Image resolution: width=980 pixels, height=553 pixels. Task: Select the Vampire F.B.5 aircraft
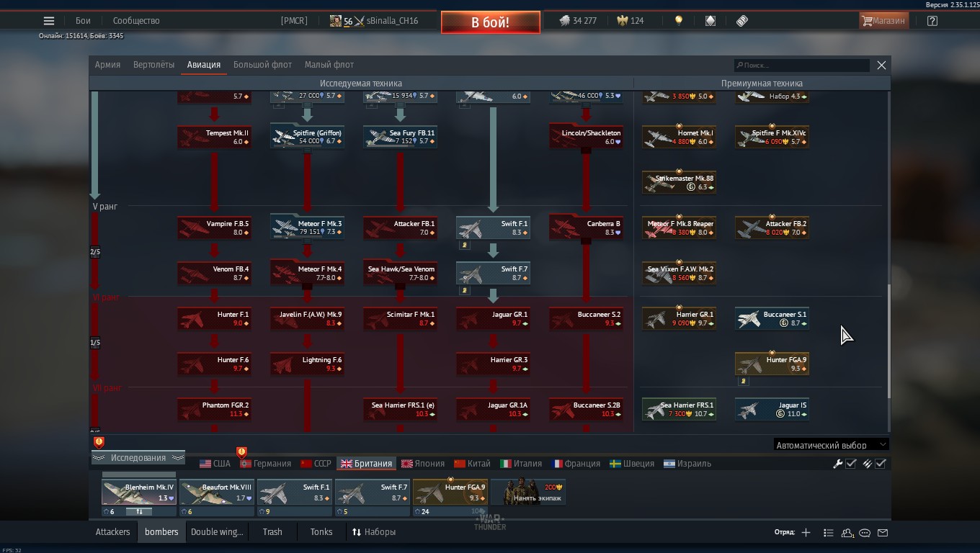[214, 228]
